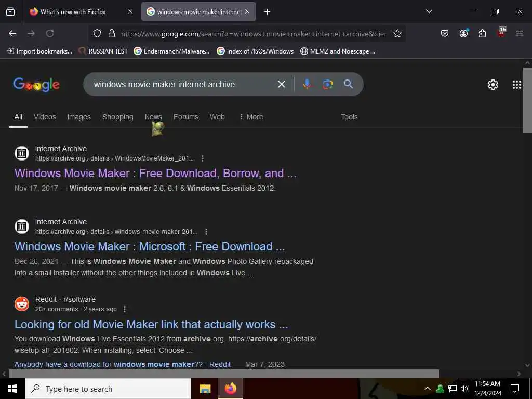The image size is (532, 399).
Task: Go to the Google home logo
Action: [x=36, y=85]
